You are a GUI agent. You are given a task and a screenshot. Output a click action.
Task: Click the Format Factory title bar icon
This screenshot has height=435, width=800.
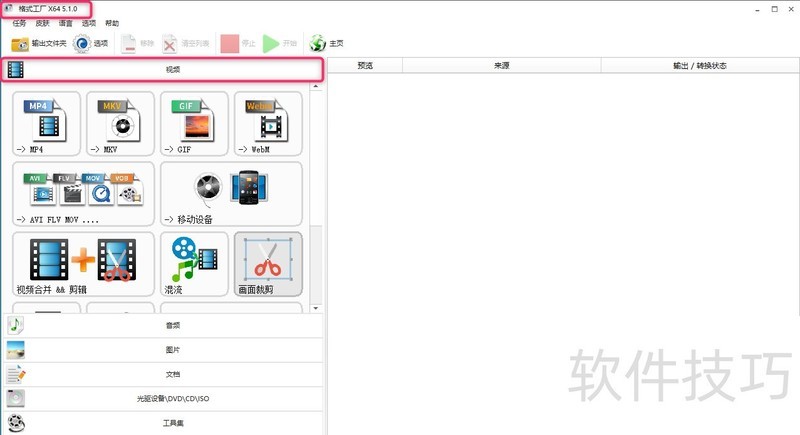click(9, 9)
